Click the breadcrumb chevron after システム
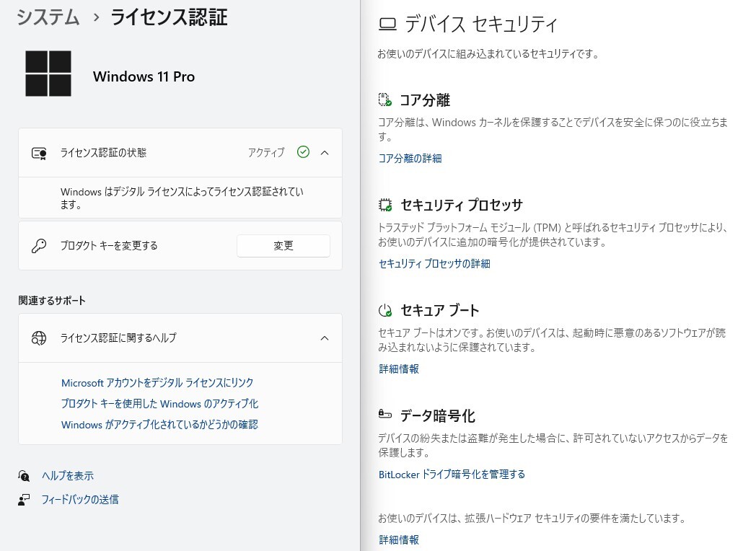 tap(97, 18)
